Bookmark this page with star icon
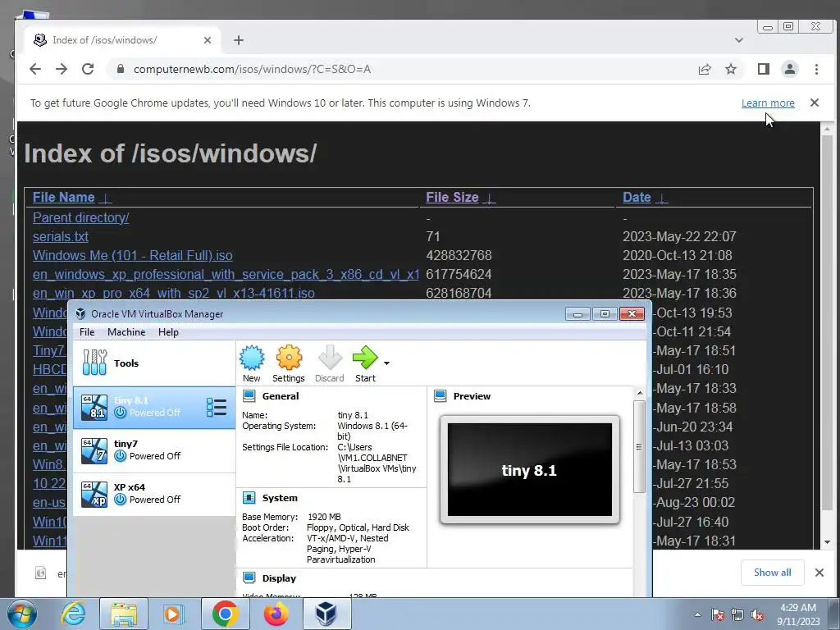The width and height of the screenshot is (840, 630). tap(731, 69)
